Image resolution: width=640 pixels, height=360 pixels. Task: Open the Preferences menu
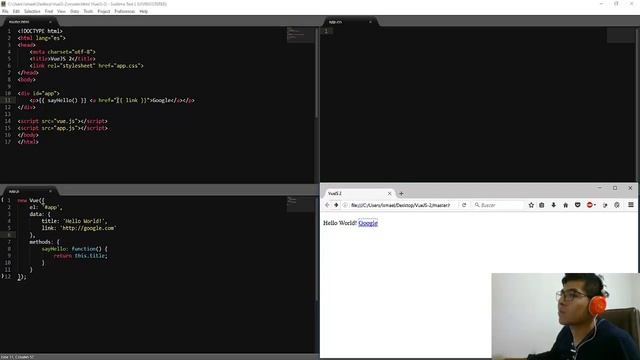point(124,11)
